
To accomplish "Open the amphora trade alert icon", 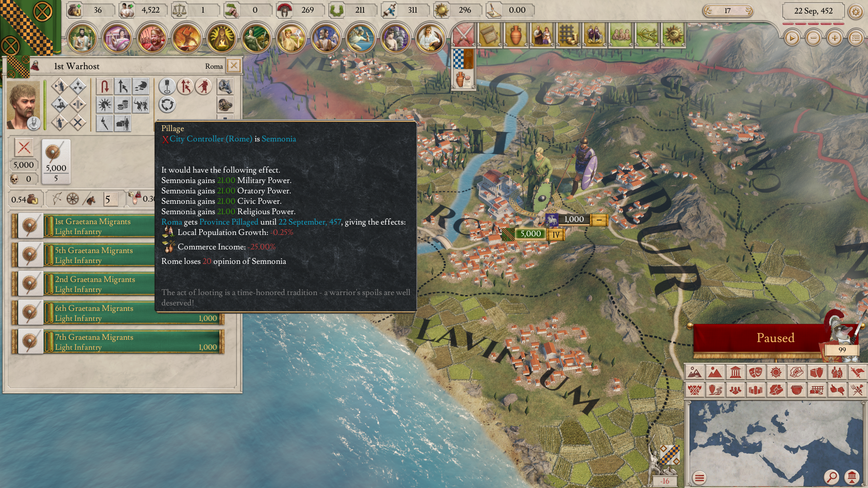I will click(516, 34).
